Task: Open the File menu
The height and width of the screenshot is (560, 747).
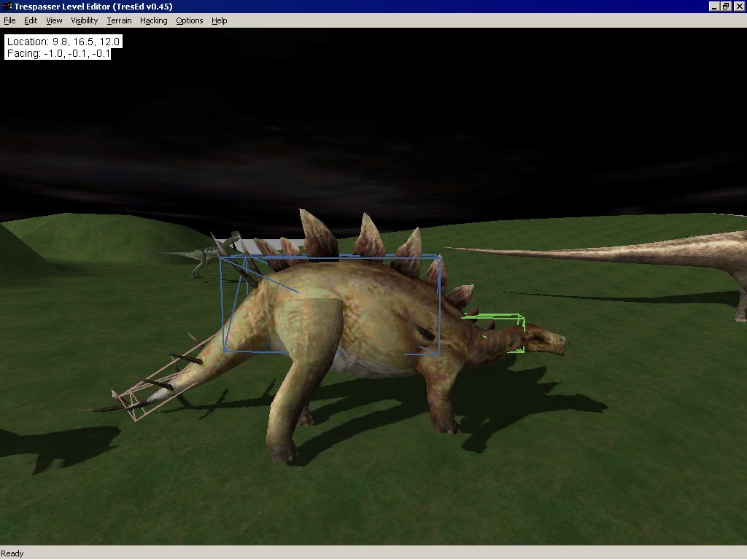Action: point(9,20)
